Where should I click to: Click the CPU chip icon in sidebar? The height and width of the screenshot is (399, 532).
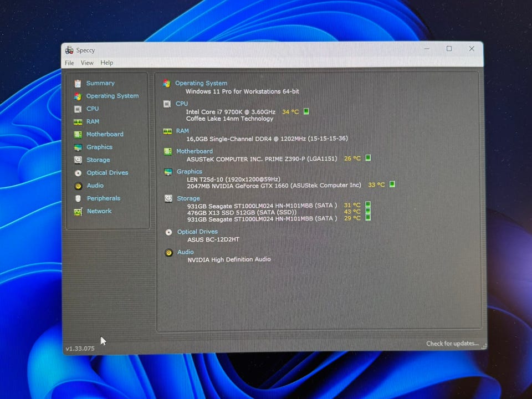click(x=78, y=109)
